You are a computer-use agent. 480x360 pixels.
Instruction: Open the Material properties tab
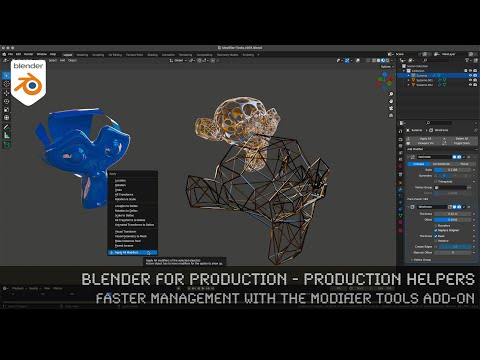[400, 222]
